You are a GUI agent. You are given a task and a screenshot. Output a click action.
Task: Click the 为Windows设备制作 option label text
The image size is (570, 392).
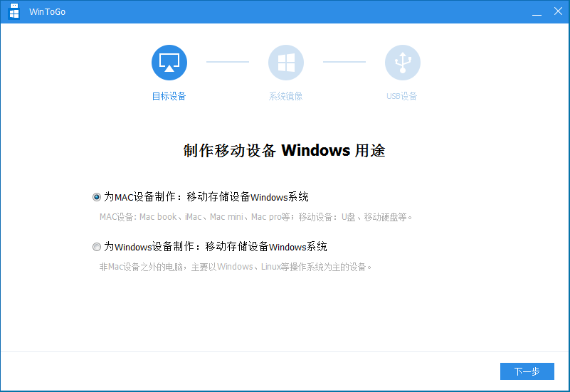pos(216,247)
